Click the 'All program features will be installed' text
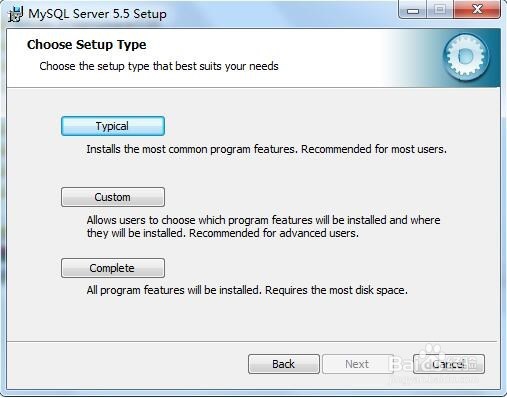 (173, 290)
